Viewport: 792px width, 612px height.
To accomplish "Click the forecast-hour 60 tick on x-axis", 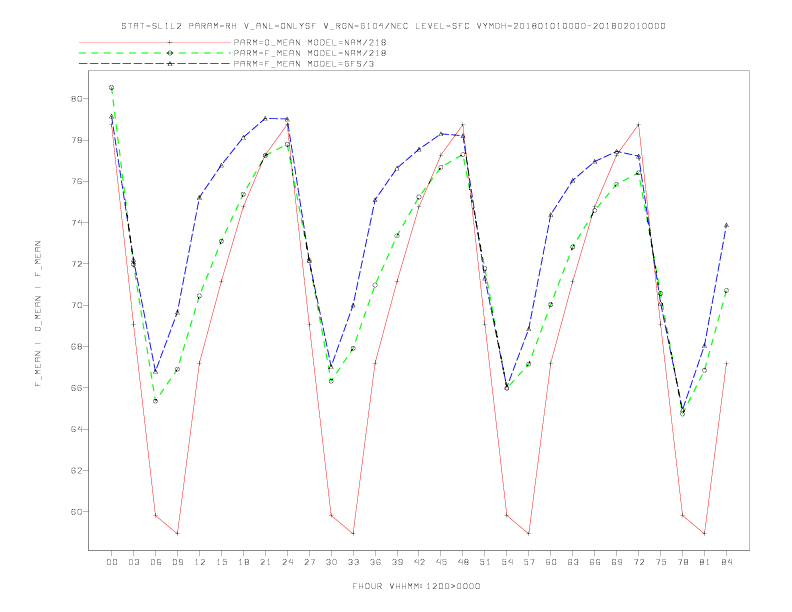I will pyautogui.click(x=551, y=562).
